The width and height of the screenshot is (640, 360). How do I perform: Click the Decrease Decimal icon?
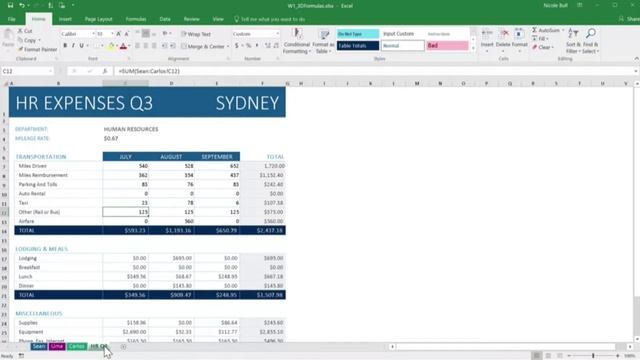276,46
